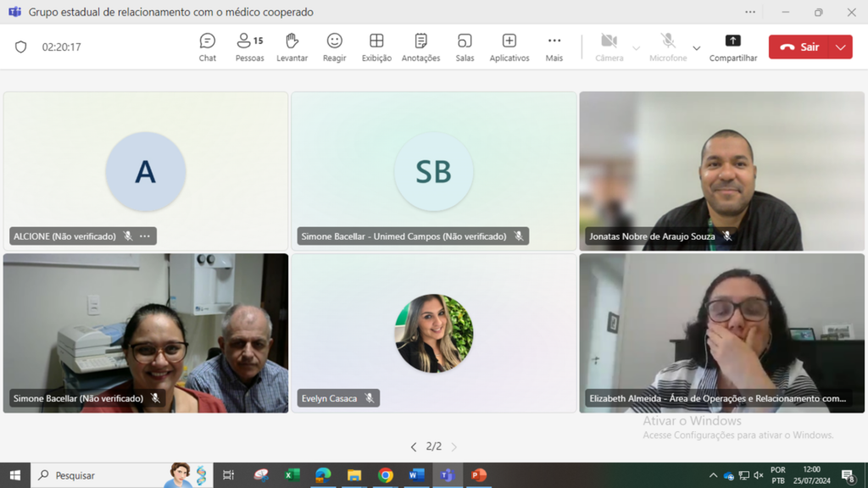
Task: Open PowerPoint from the Windows taskbar
Action: coord(479,475)
